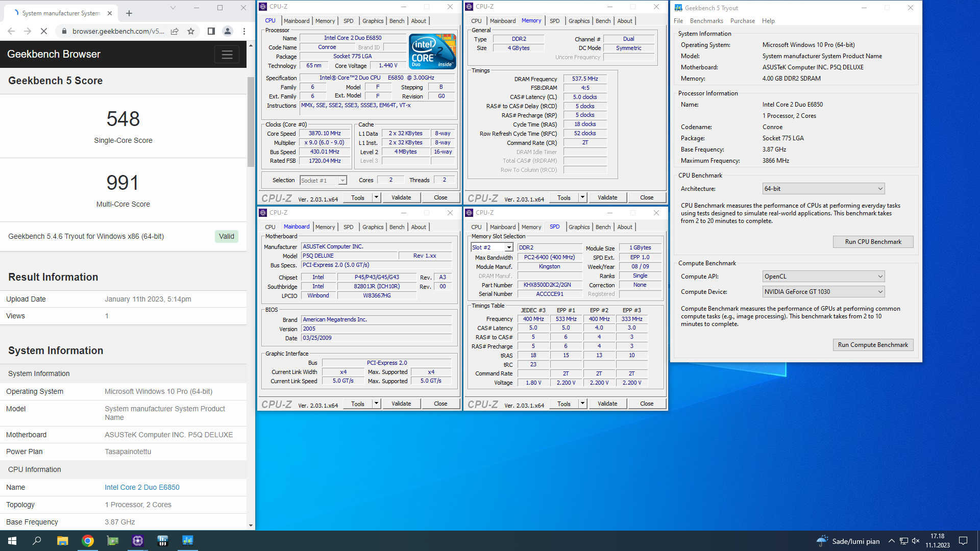Switch to Bench tab in CPU window
This screenshot has width=980, height=551.
(x=397, y=21)
